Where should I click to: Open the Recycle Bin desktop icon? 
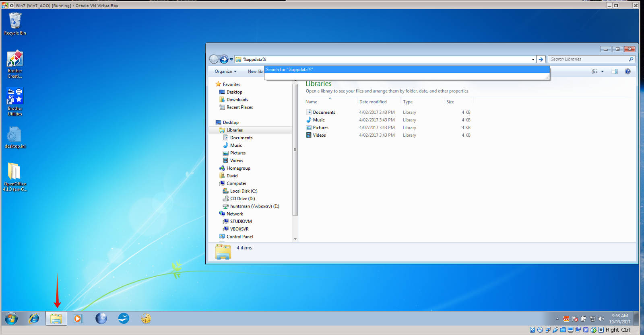point(15,24)
